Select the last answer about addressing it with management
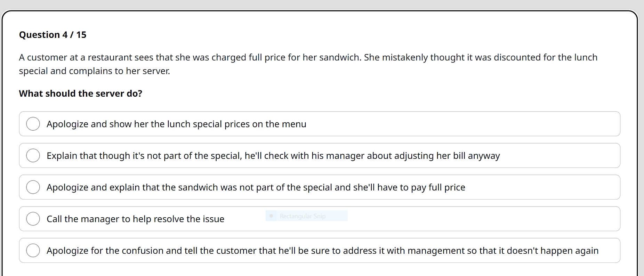The width and height of the screenshot is (644, 276). (x=33, y=250)
